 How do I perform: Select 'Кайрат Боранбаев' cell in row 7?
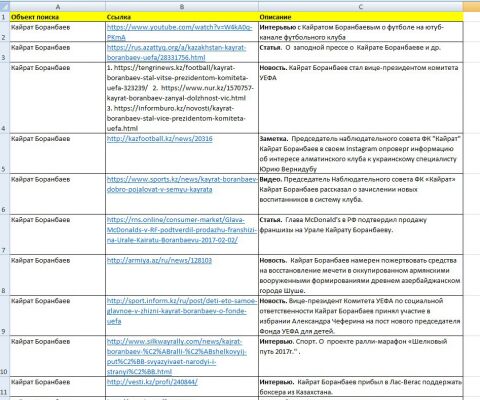point(58,235)
